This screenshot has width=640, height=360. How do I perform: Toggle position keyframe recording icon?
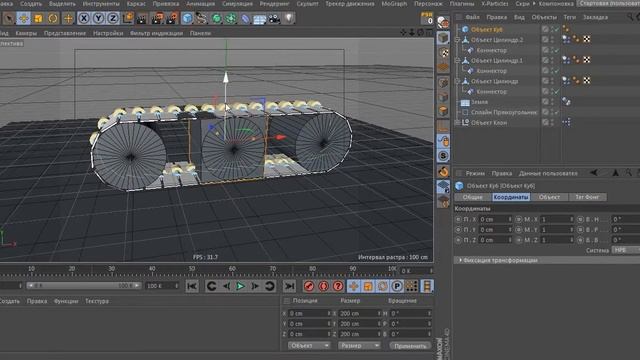tap(353, 286)
